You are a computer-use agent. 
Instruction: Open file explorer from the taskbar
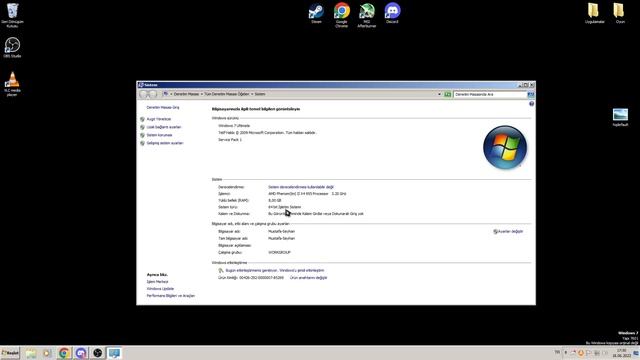31,353
